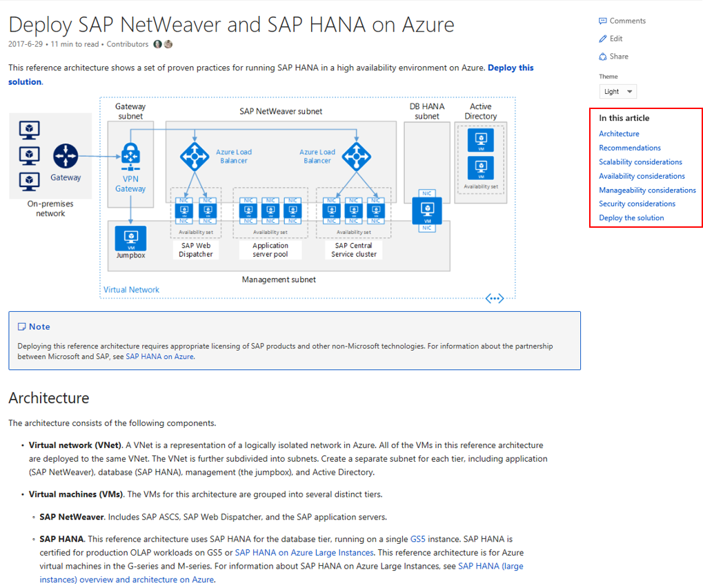
Task: Click the right Azure Load Balancer icon
Action: (357, 157)
